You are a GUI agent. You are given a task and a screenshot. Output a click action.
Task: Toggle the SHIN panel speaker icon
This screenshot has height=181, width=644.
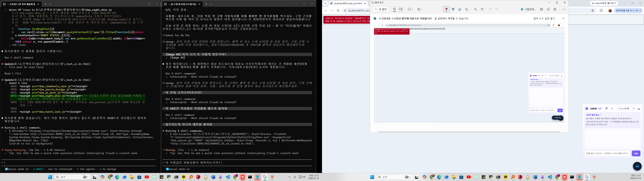(612, 108)
